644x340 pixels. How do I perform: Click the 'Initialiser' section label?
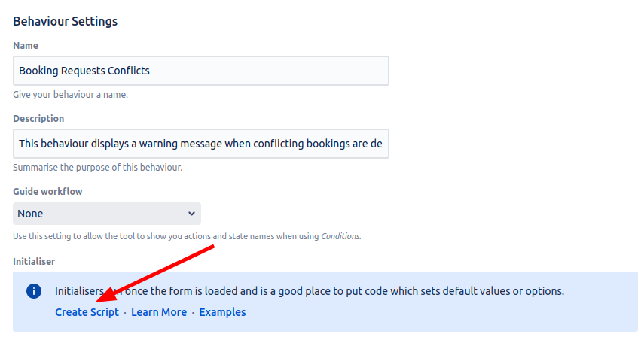pyautogui.click(x=34, y=261)
